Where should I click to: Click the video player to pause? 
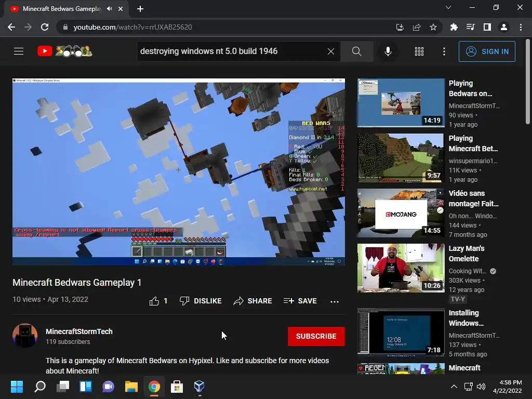pos(179,172)
